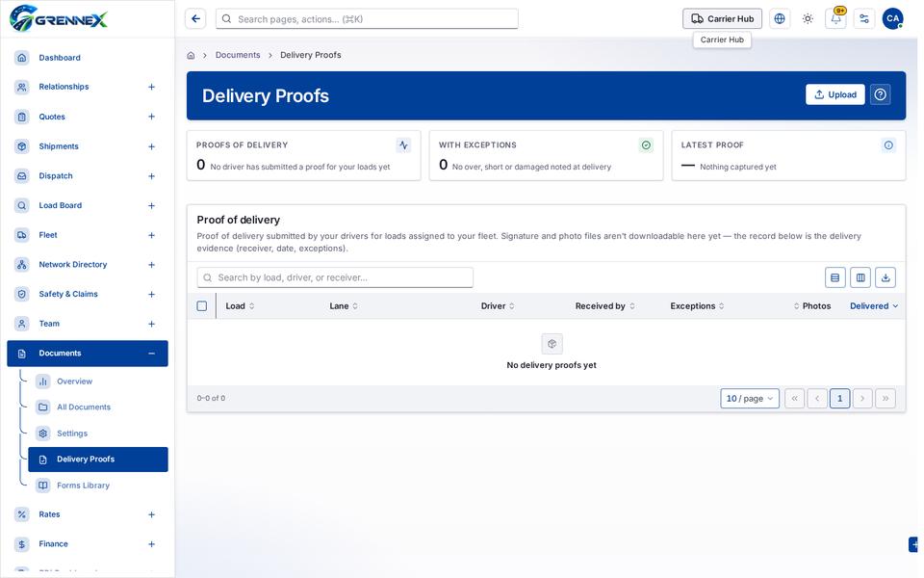Click the Documents breadcrumb link

(238, 55)
